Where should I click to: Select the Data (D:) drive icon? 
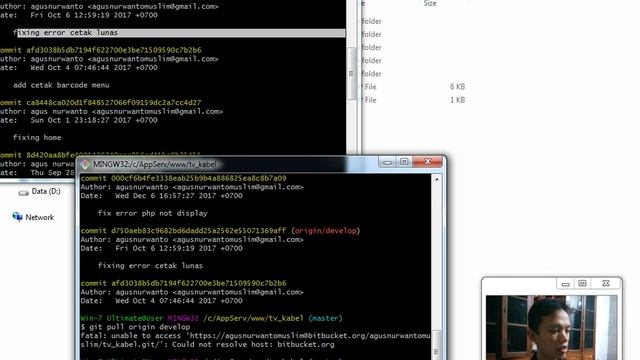point(23,192)
